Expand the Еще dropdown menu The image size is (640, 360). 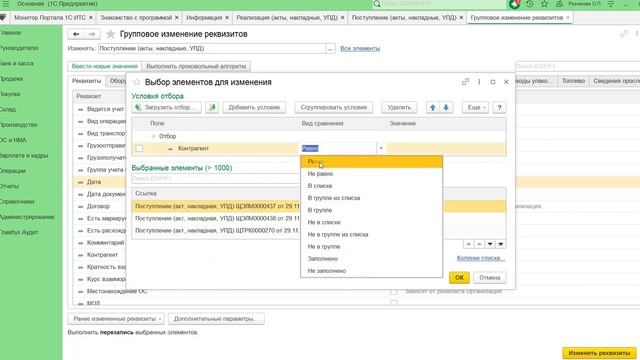coord(476,107)
